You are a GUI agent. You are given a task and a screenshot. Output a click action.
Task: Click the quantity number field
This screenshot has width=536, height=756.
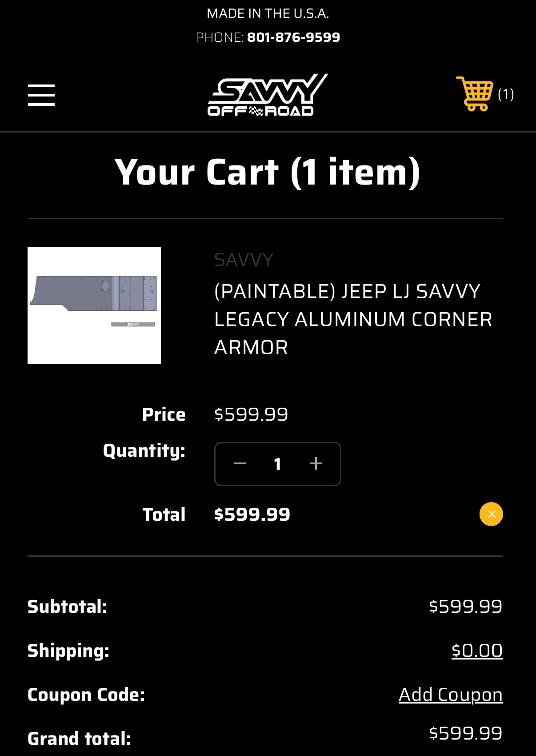(278, 464)
